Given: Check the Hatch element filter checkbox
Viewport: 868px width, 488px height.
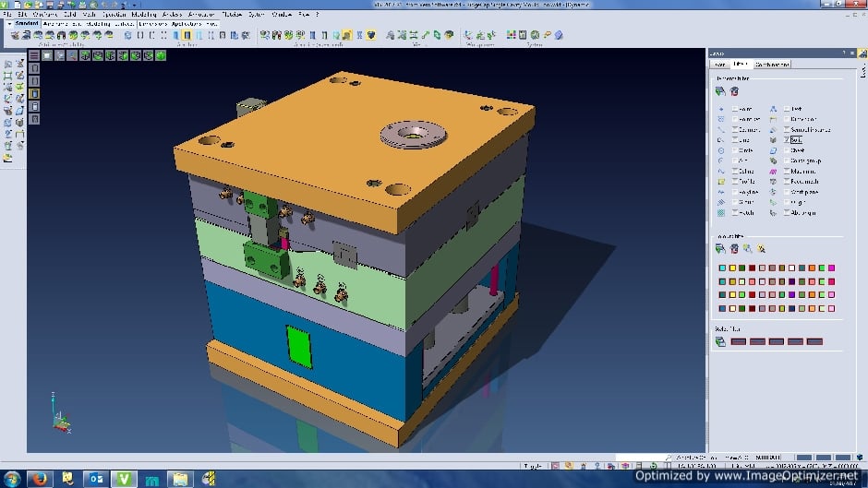Looking at the screenshot, I should pos(736,213).
